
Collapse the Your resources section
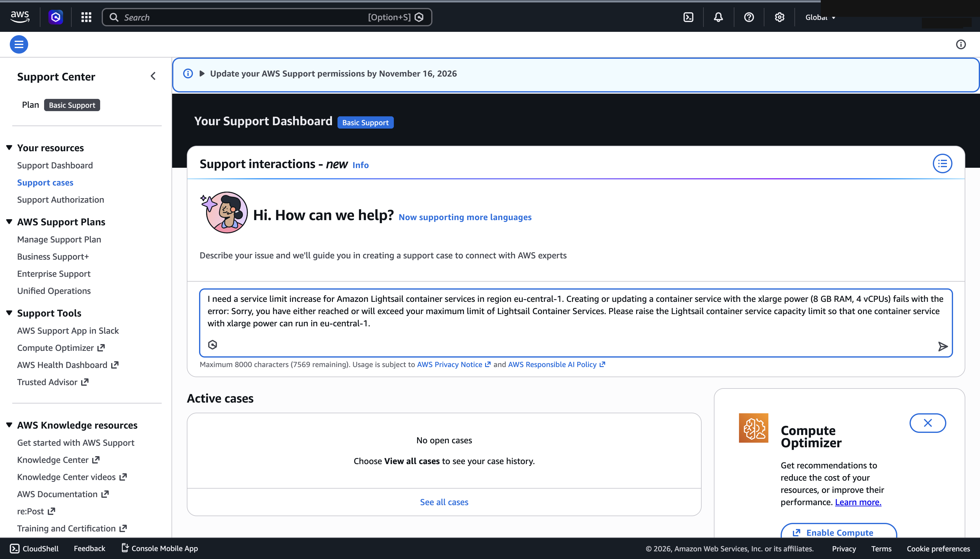click(x=9, y=148)
